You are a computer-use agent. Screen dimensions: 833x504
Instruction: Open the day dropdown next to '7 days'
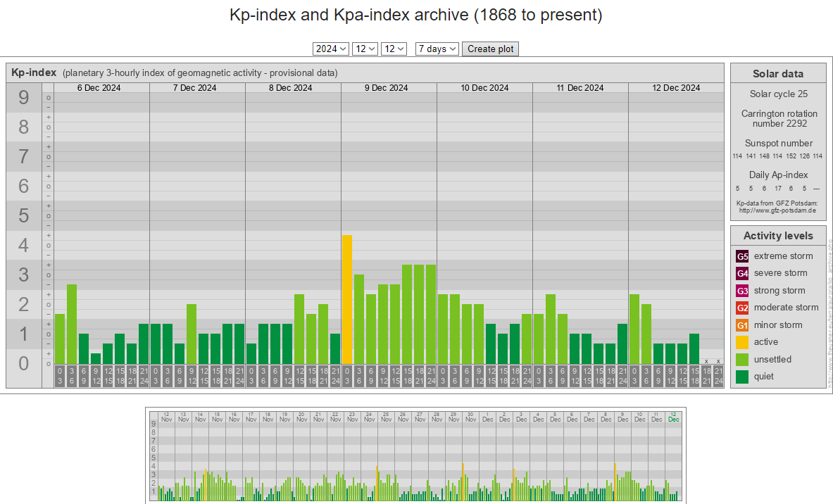[394, 49]
